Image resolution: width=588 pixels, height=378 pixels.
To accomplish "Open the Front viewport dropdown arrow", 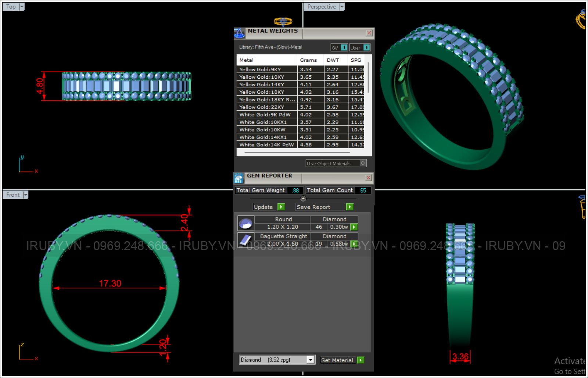I will 25,195.
